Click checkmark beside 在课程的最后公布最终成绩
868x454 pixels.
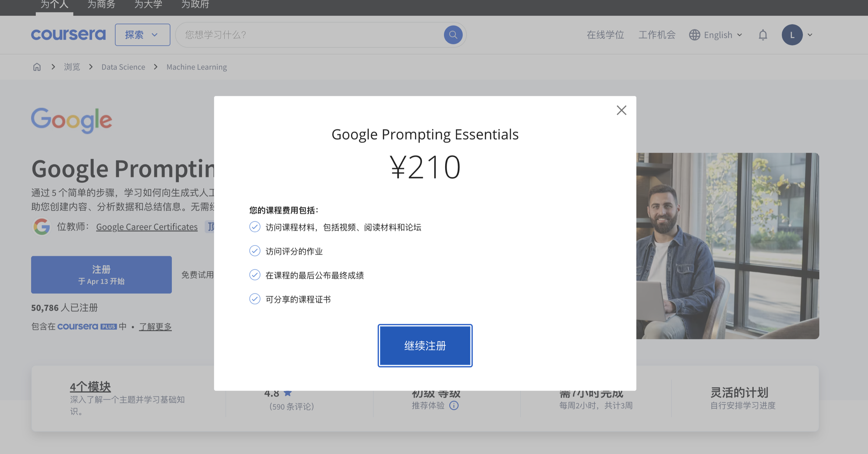[x=255, y=275]
